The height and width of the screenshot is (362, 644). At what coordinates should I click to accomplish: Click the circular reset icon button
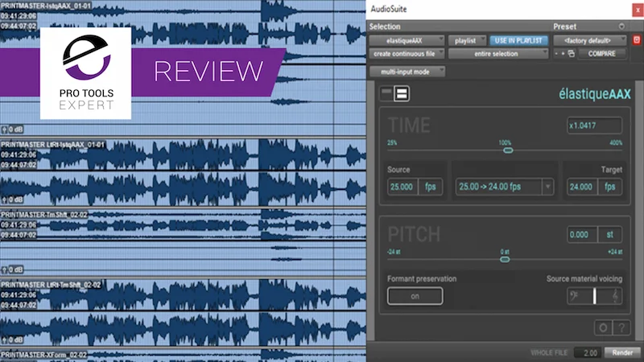(x=603, y=327)
